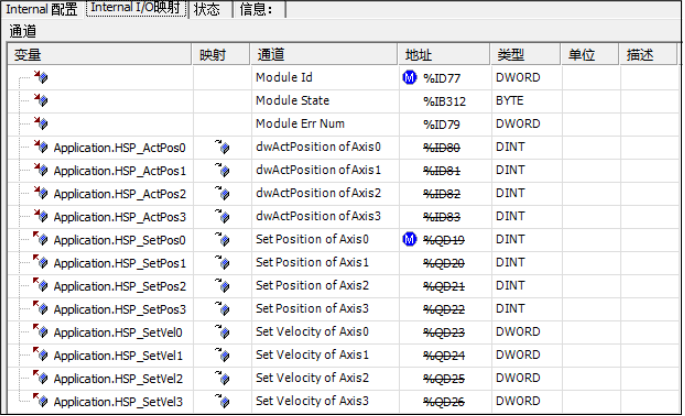The height and width of the screenshot is (416, 685).
Task: Click the 描述 column header
Action: [x=648, y=55]
